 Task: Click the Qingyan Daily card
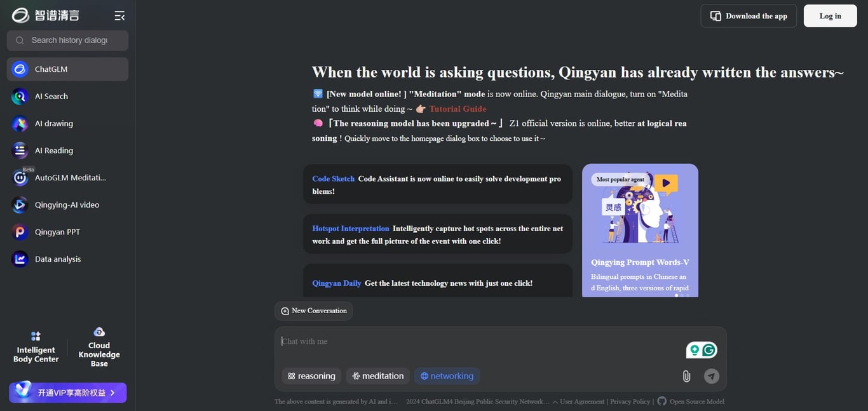tap(438, 281)
